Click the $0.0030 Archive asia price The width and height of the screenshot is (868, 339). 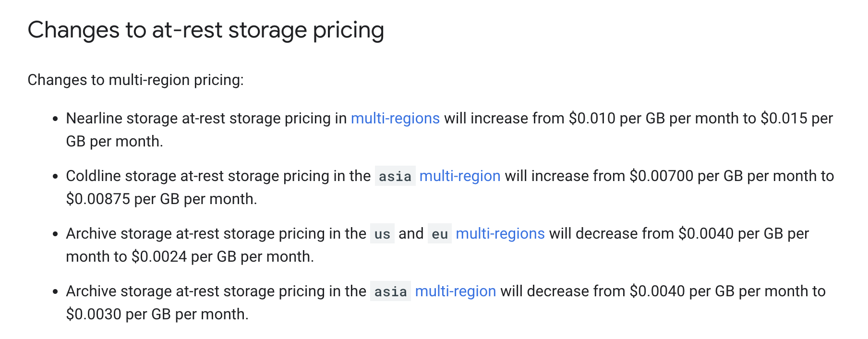(94, 314)
